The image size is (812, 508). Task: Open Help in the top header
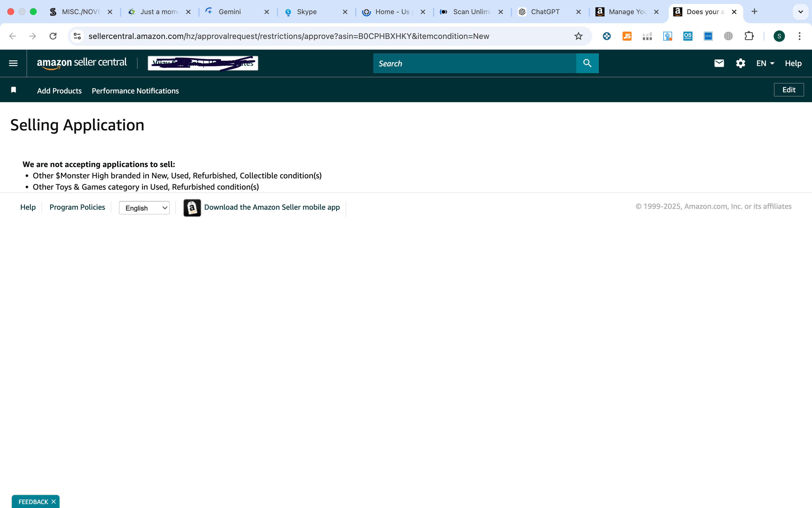coord(793,63)
